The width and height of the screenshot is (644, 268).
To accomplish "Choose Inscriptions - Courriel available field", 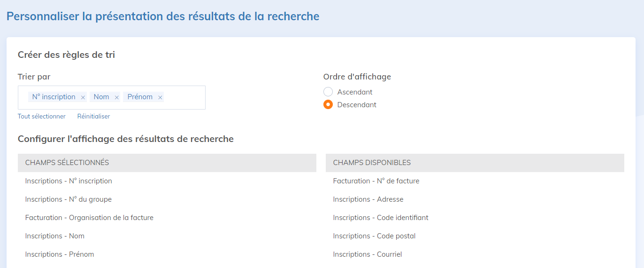I will [x=368, y=254].
